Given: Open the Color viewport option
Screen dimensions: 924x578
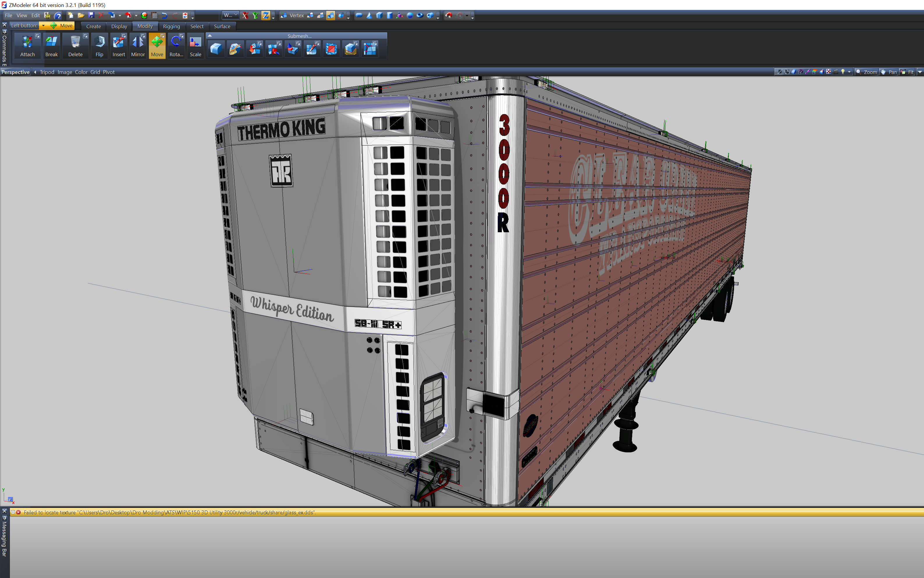Looking at the screenshot, I should pyautogui.click(x=81, y=72).
